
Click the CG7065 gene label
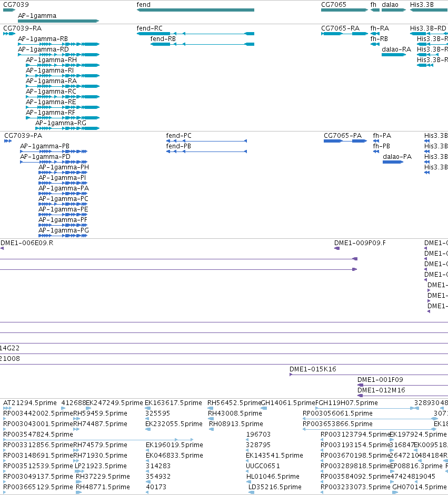pyautogui.click(x=334, y=4)
